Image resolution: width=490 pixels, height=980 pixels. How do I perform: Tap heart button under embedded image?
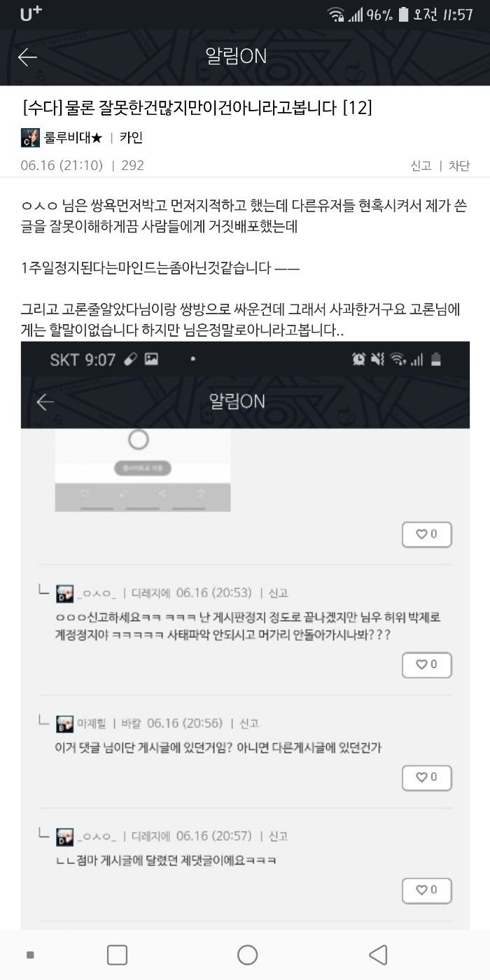(427, 534)
